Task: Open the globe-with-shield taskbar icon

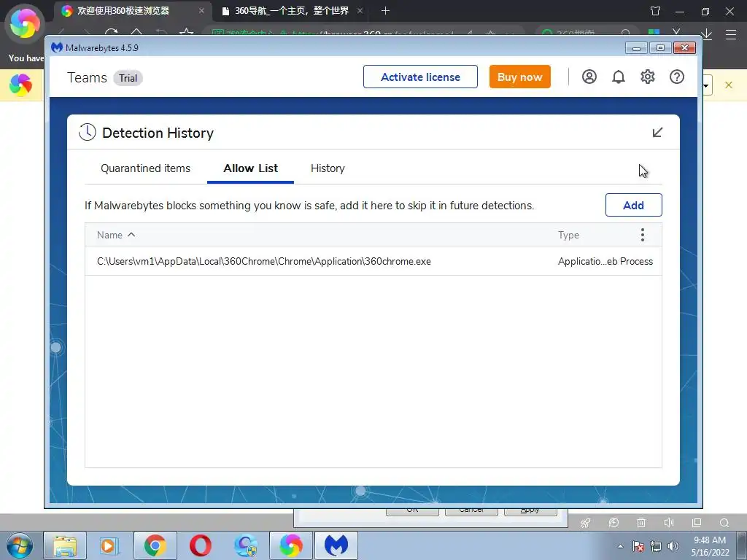Action: point(246,545)
